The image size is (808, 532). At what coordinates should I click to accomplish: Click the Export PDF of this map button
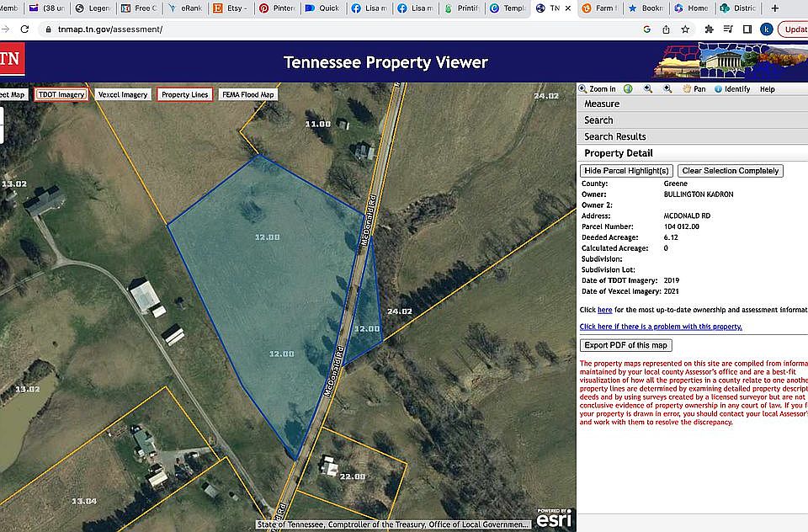(x=625, y=345)
